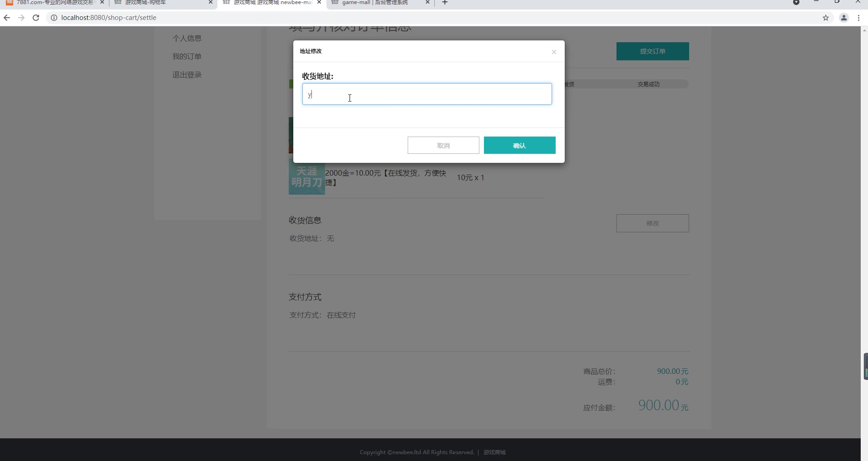Close the 地址修改 dialog with the X
Viewport: 868px width, 461px height.
click(x=554, y=52)
